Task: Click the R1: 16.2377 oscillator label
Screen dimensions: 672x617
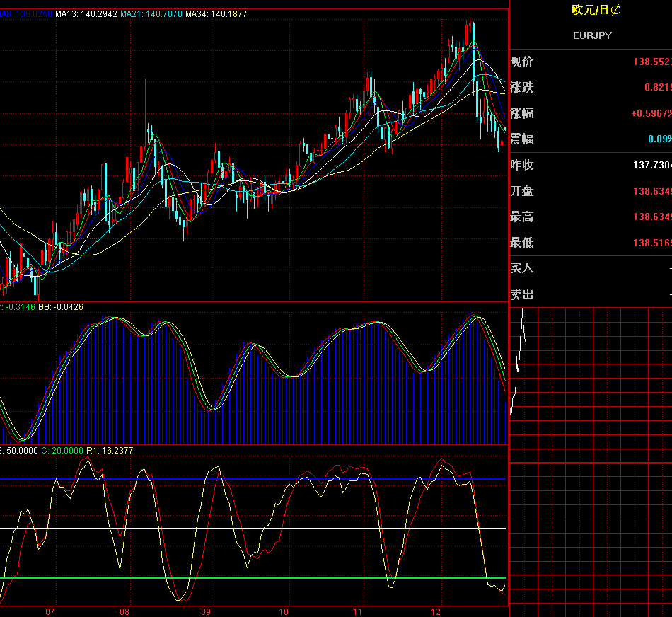Action: pyautogui.click(x=110, y=451)
